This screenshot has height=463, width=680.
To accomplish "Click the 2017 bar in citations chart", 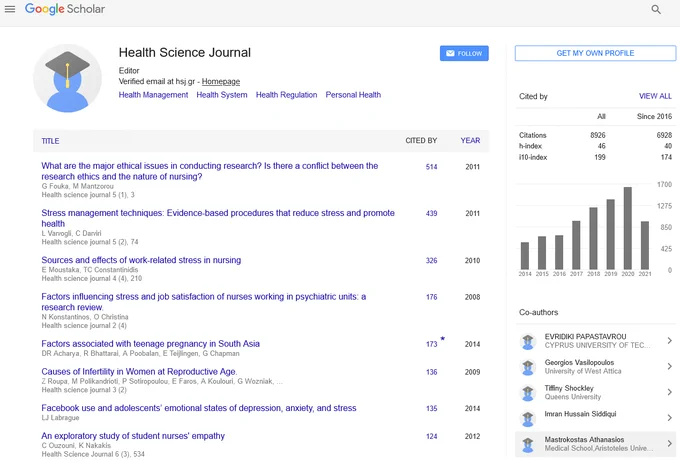I will 576,245.
